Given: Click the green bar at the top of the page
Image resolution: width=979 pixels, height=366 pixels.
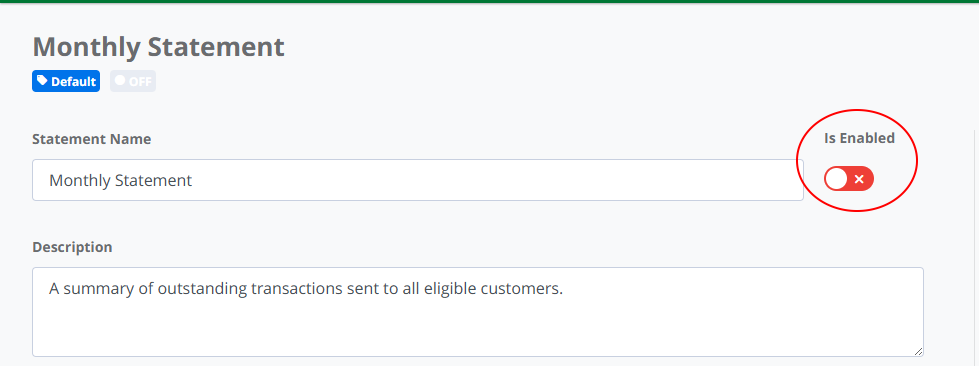Looking at the screenshot, I should (x=490, y=1).
